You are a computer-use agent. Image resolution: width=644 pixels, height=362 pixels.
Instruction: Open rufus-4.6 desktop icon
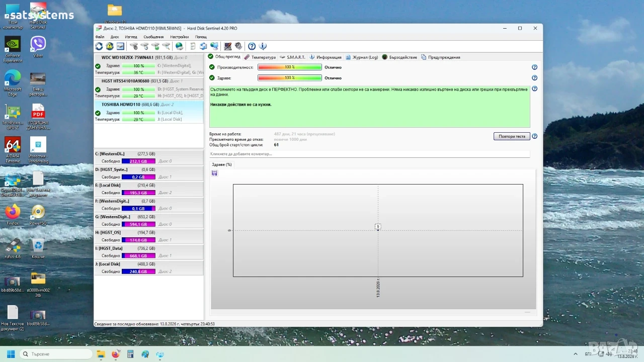(x=13, y=249)
